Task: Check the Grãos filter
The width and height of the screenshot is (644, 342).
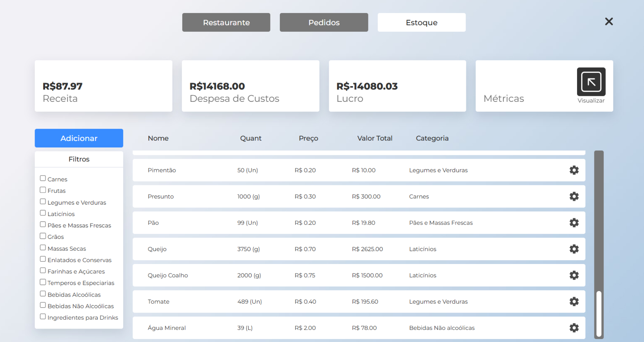Action: [42, 236]
